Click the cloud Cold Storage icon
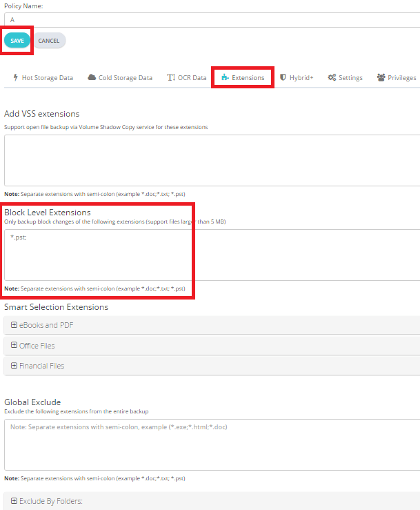This screenshot has width=420, height=510. click(92, 77)
